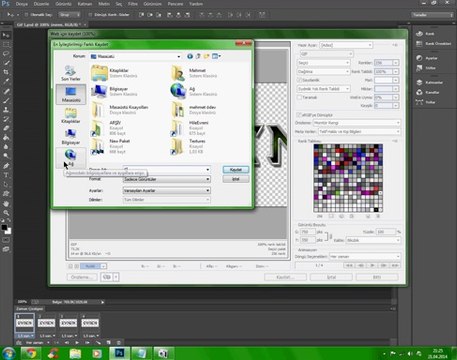The image size is (457, 360).
Task: Open the Döngü Seçenekleri dropdown
Action: [365, 257]
